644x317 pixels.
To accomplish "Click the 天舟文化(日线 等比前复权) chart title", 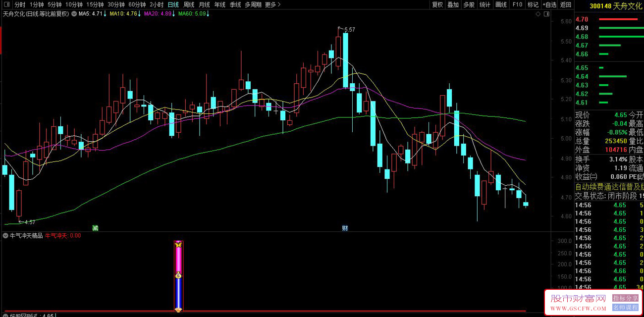I will 36,14.
